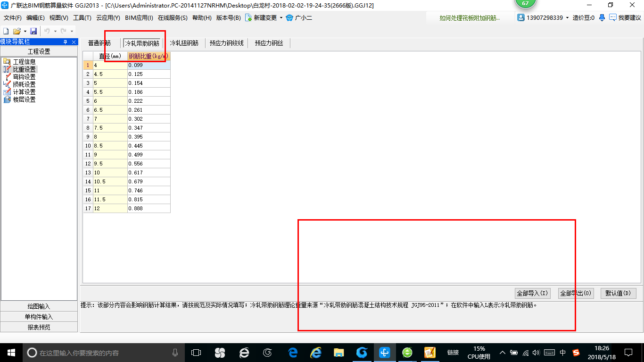Click the 广小二 assistant icon

point(289,17)
